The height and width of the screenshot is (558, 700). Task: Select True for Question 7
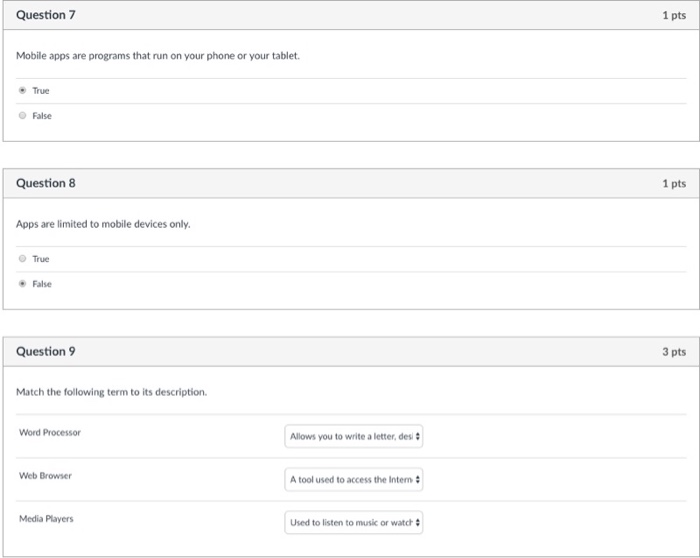[x=22, y=90]
